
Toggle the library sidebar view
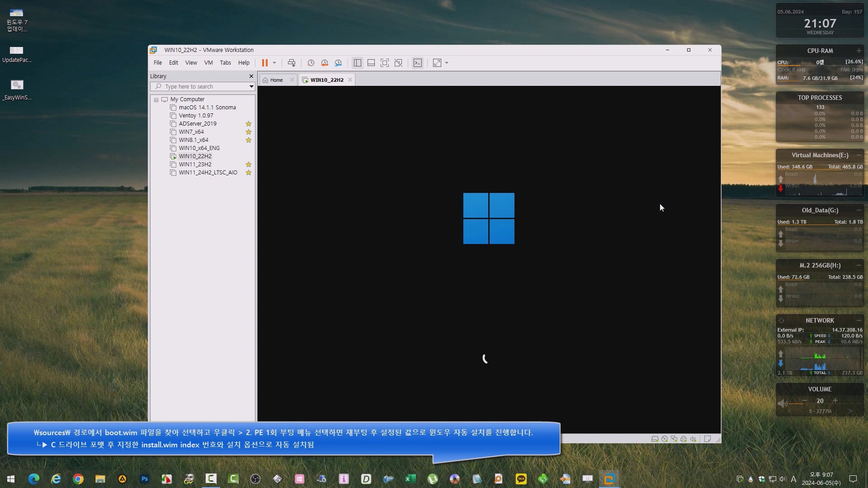tap(358, 63)
